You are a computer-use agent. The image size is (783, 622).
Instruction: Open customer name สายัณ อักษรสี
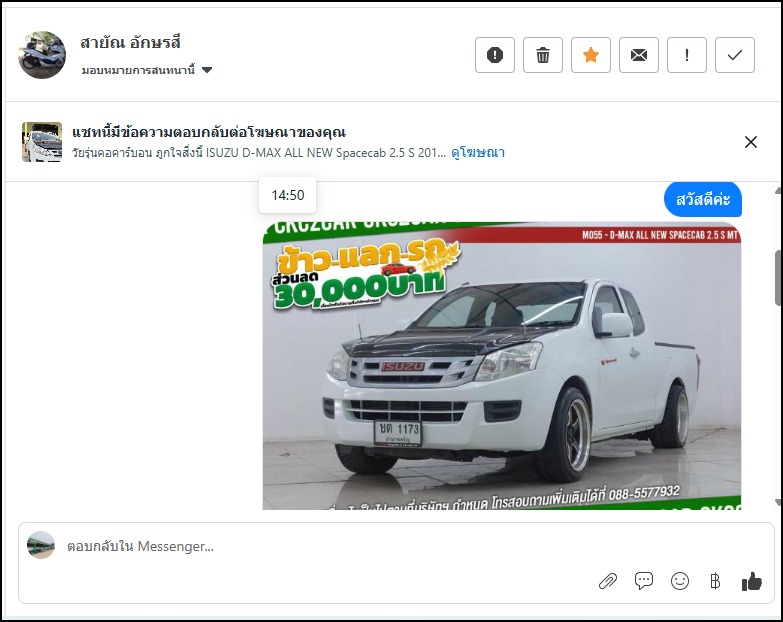[x=130, y=42]
